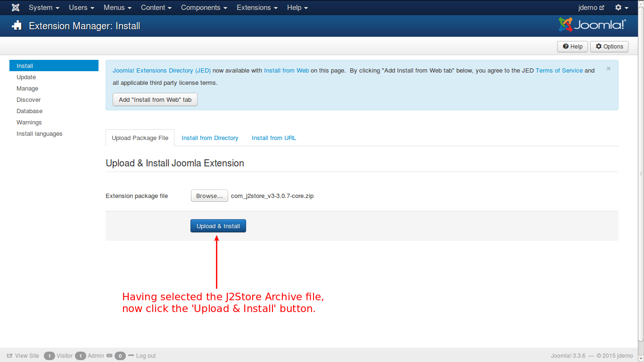This screenshot has height=362, width=644.
Task: Expand the Extensions menu
Action: click(257, 8)
